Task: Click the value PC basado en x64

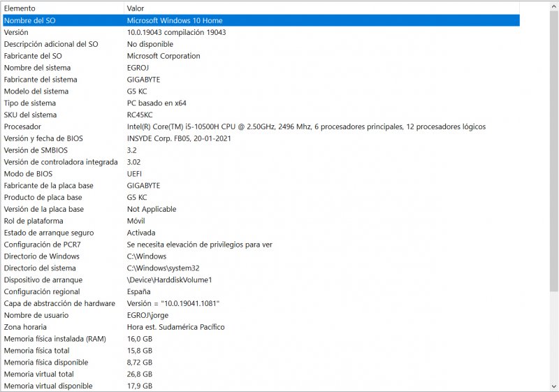Action: coord(157,103)
